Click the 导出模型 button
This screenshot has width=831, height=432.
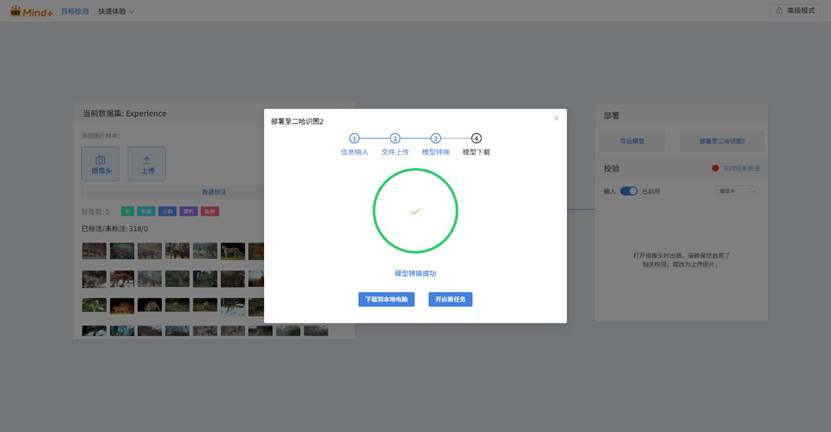(x=631, y=141)
